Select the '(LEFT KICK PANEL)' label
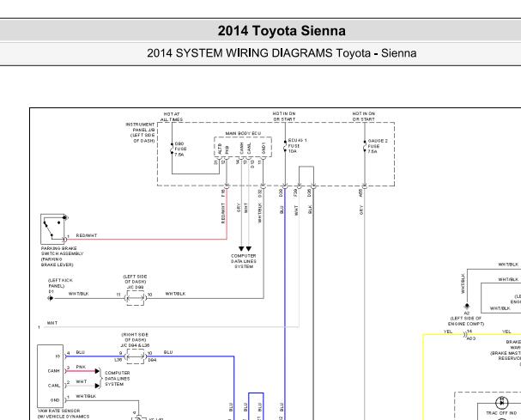521x420 pixels. [60, 283]
